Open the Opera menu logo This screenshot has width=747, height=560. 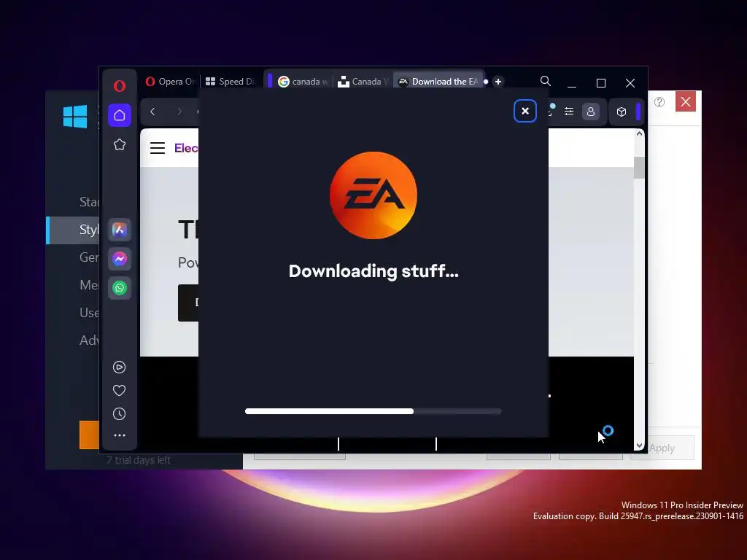[120, 86]
